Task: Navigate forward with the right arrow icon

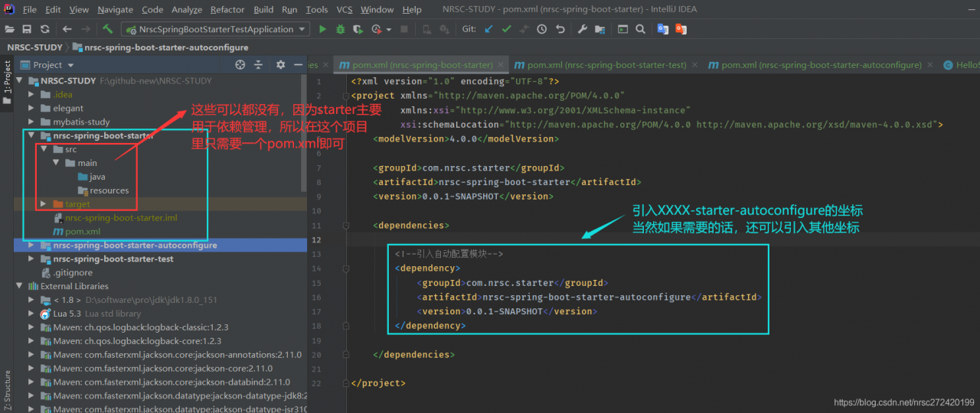Action: [87, 29]
